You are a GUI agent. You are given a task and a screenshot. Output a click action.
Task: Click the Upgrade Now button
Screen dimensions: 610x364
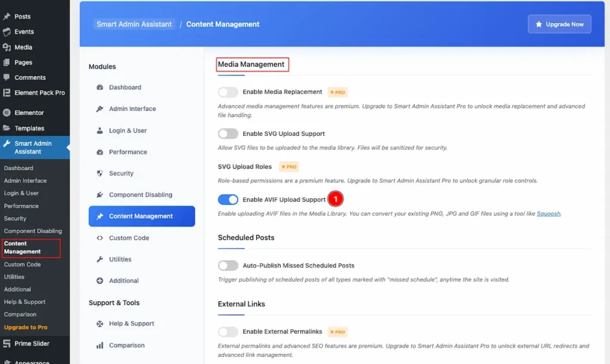tap(559, 24)
